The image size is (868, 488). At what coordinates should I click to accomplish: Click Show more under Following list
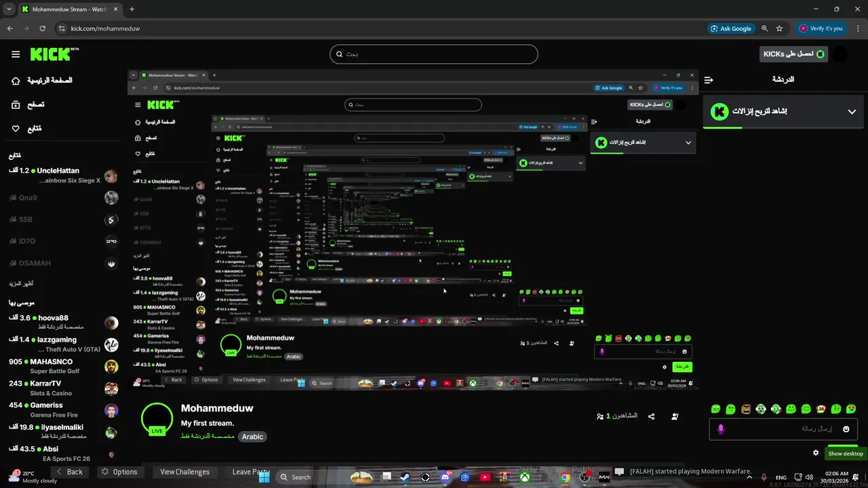[x=20, y=283]
